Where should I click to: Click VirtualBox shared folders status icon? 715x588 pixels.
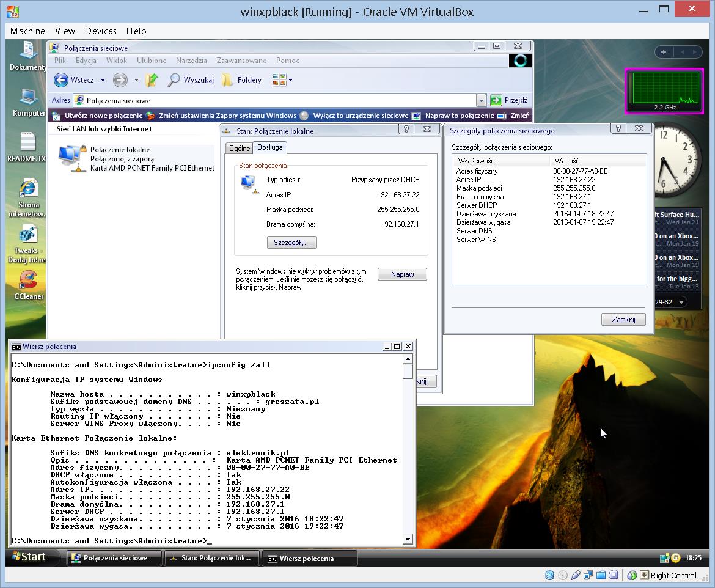click(x=601, y=575)
